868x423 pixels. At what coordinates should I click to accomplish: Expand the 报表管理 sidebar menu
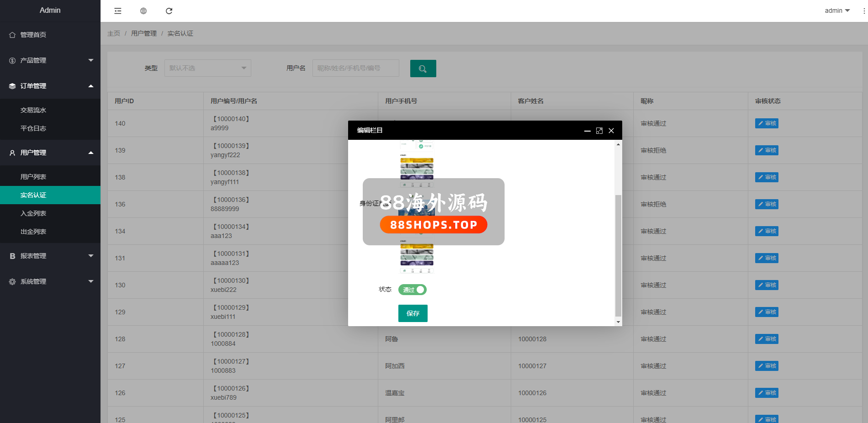(50, 256)
